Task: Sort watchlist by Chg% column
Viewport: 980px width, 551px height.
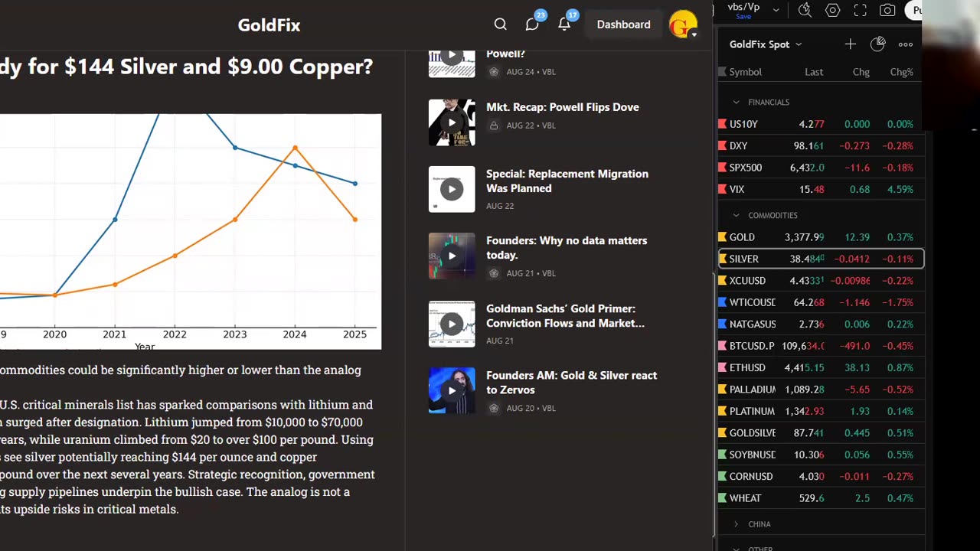Action: [901, 72]
